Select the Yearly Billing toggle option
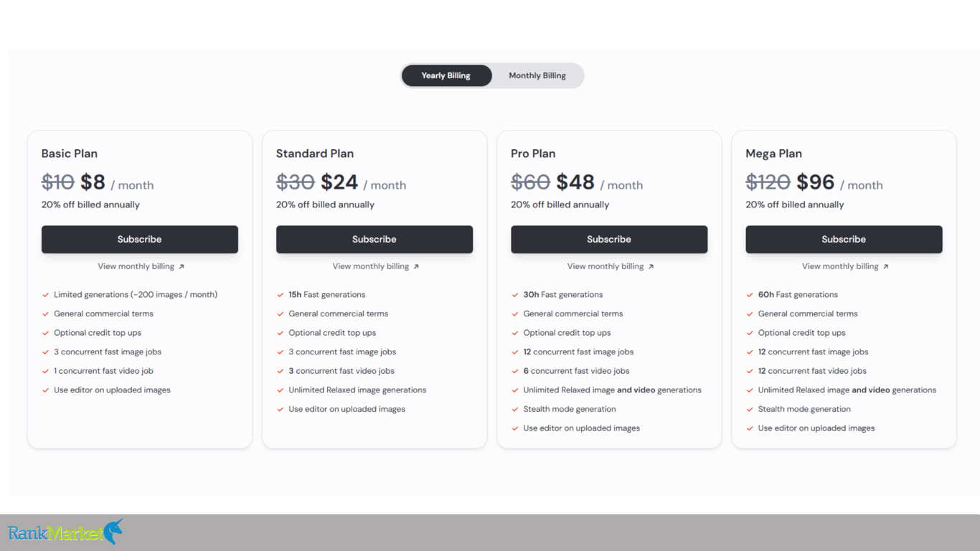This screenshot has width=980, height=551. tap(446, 75)
